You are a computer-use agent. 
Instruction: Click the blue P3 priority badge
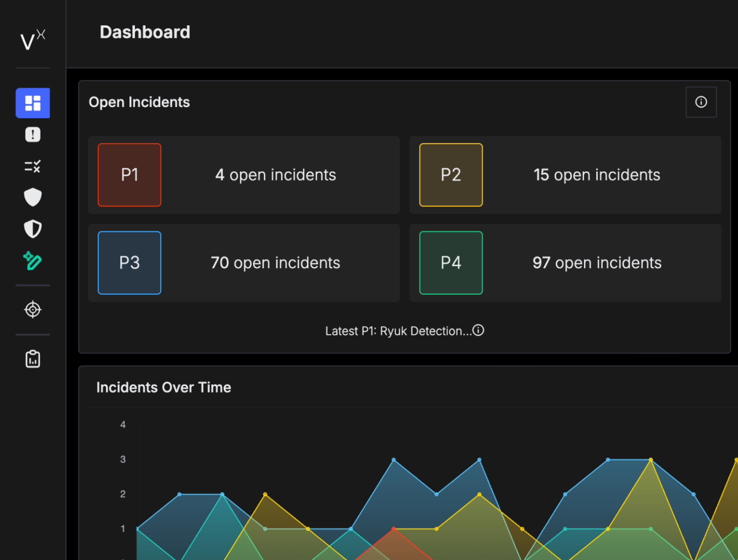tap(129, 263)
